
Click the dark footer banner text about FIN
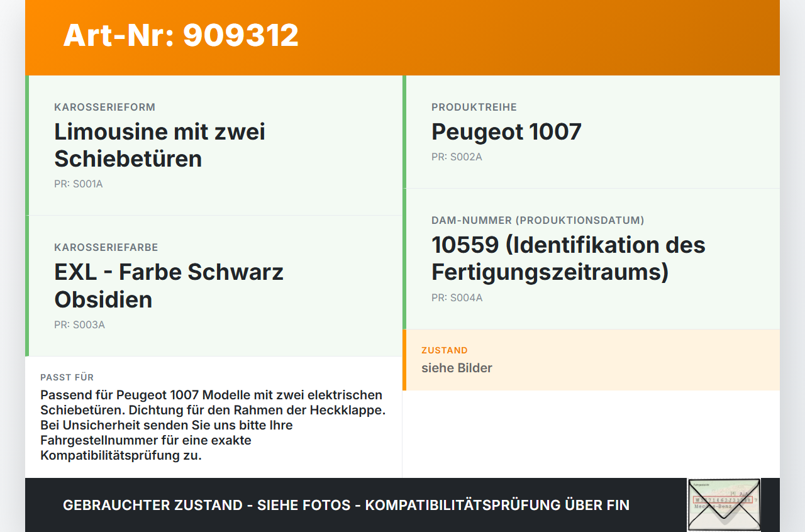point(346,505)
